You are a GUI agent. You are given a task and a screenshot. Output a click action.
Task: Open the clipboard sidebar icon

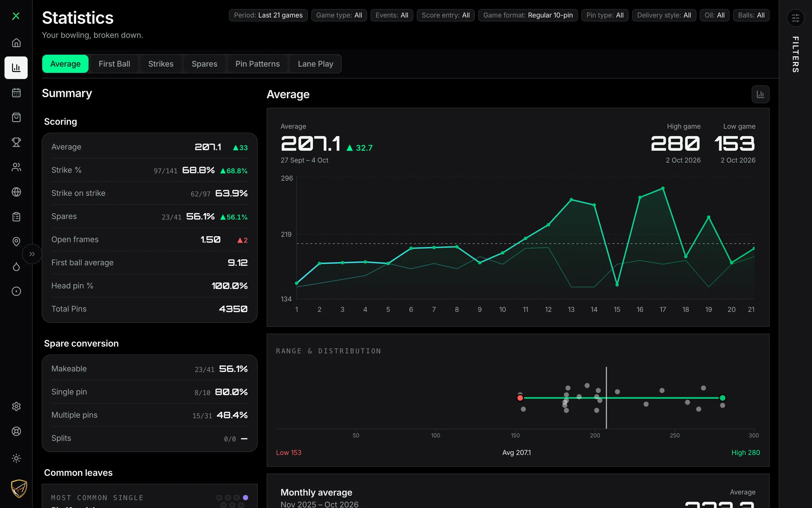(16, 217)
